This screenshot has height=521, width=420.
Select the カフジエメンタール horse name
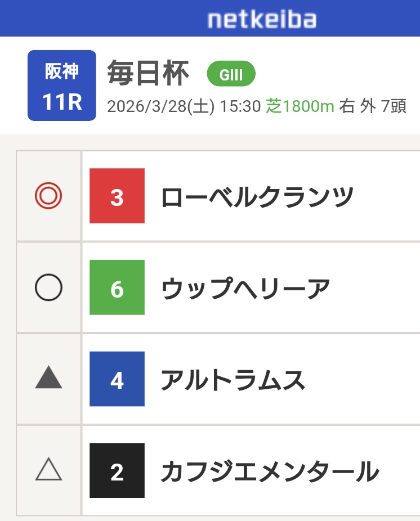click(270, 471)
